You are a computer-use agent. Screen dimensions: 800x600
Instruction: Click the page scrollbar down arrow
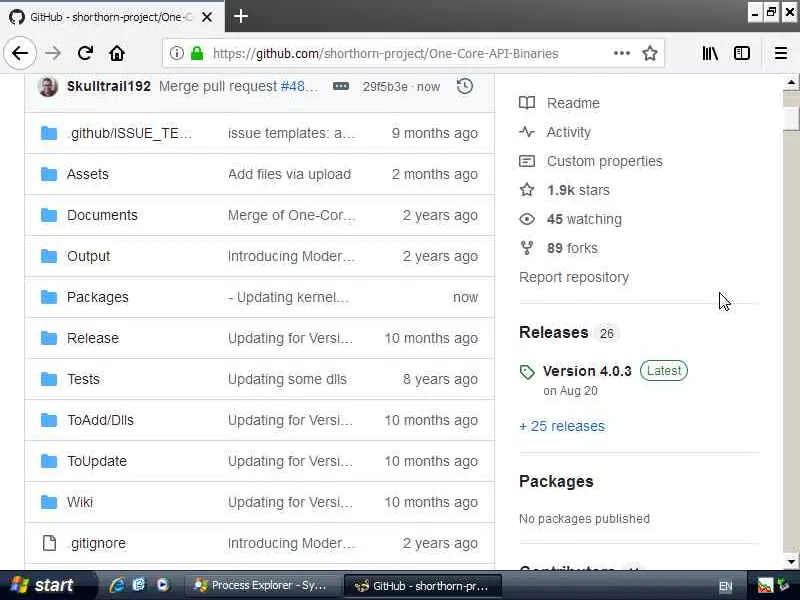(x=791, y=562)
